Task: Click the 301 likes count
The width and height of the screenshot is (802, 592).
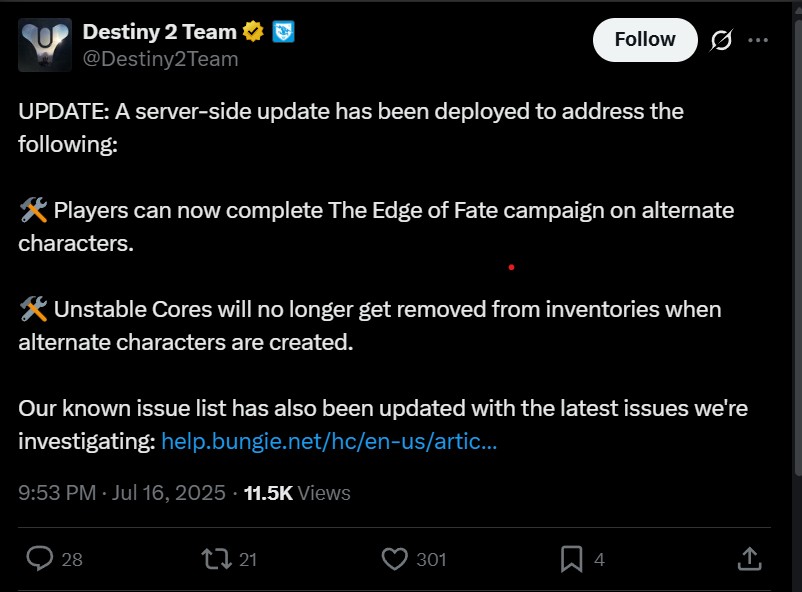Action: click(x=431, y=560)
